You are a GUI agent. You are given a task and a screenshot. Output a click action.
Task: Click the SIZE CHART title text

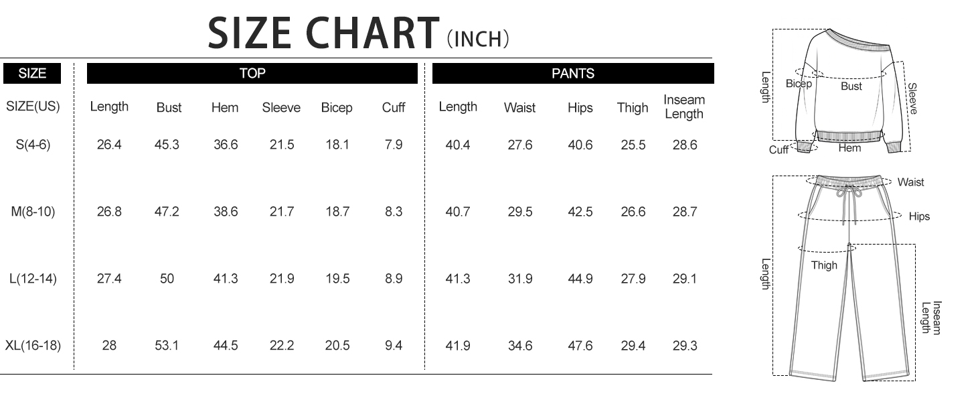323,32
